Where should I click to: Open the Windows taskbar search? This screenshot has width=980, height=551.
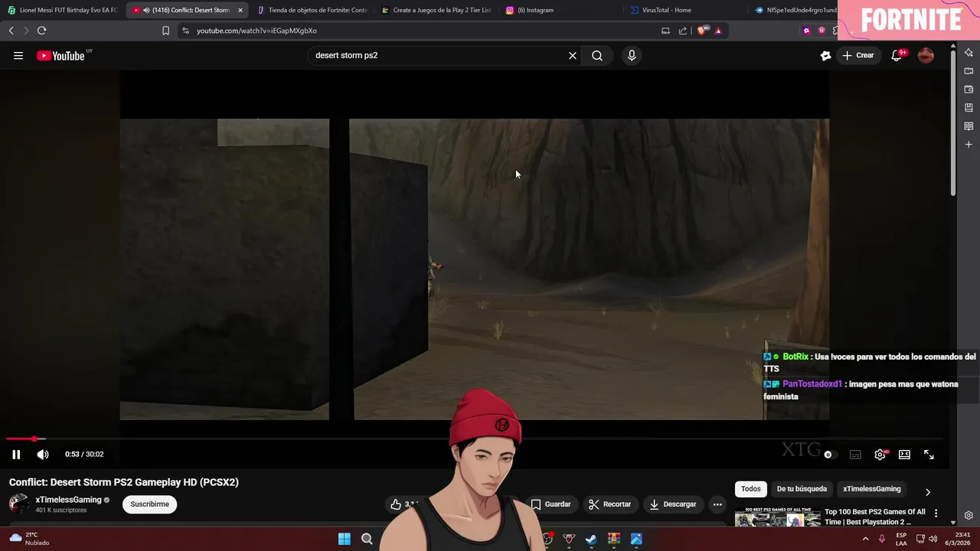pos(367,539)
